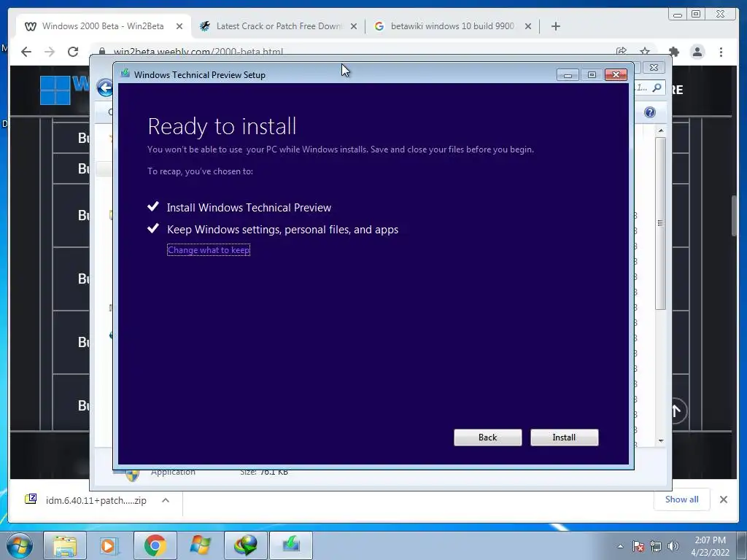Show hidden system tray icons

tap(620, 547)
